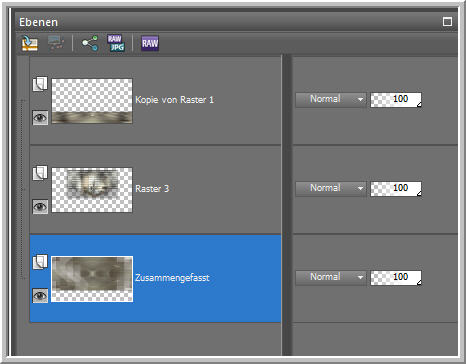Expand blend mode dropdown for Zusammengefasst
466x364 pixels.
pyautogui.click(x=331, y=277)
